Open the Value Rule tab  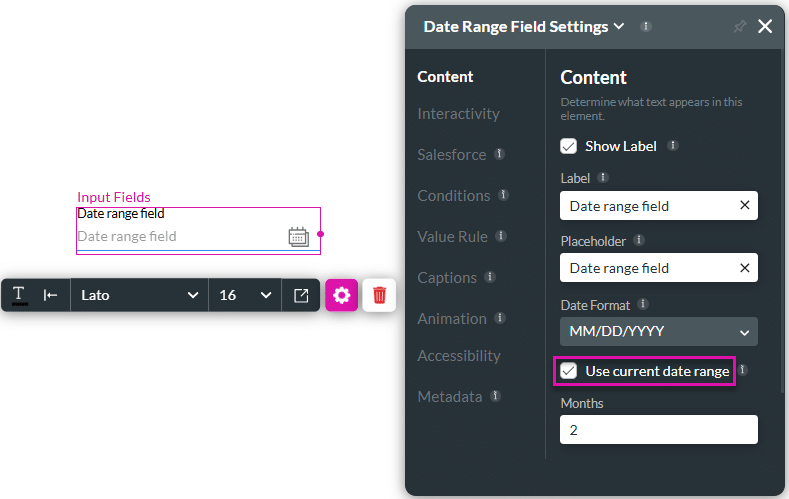click(452, 237)
